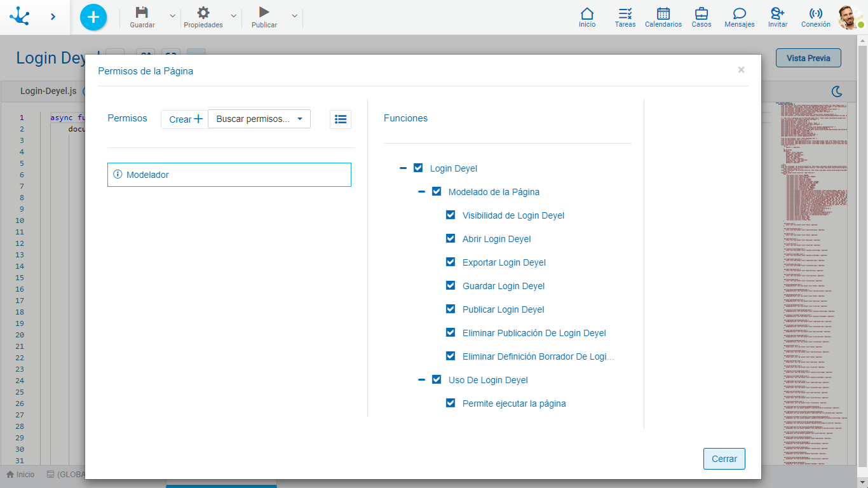Click the Permite ejecutar la página label
868x488 pixels.
pos(514,403)
